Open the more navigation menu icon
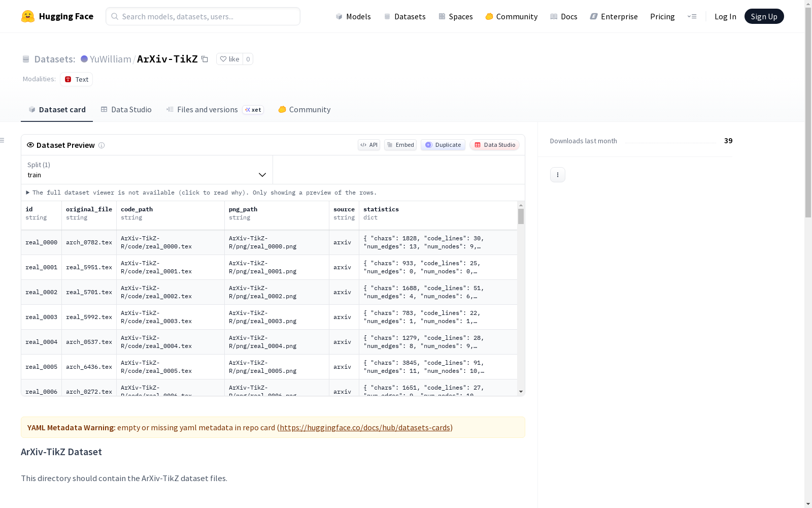This screenshot has width=812, height=508. (x=692, y=16)
